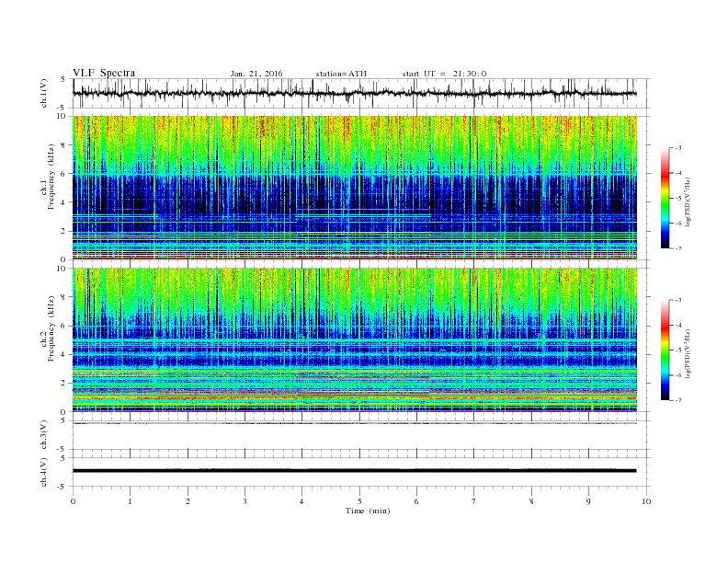Click the "-7" label on ch.2 color bar
The height and width of the screenshot is (563, 728).
[678, 400]
